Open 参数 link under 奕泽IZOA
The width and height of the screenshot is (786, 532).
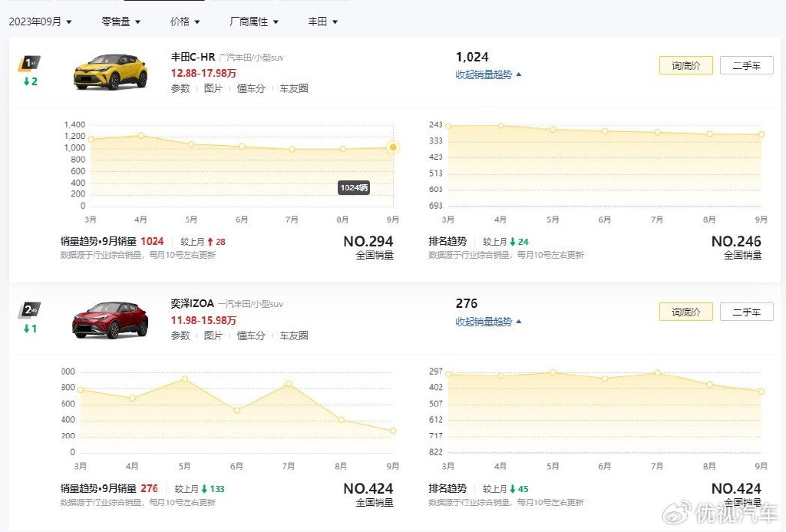point(180,335)
